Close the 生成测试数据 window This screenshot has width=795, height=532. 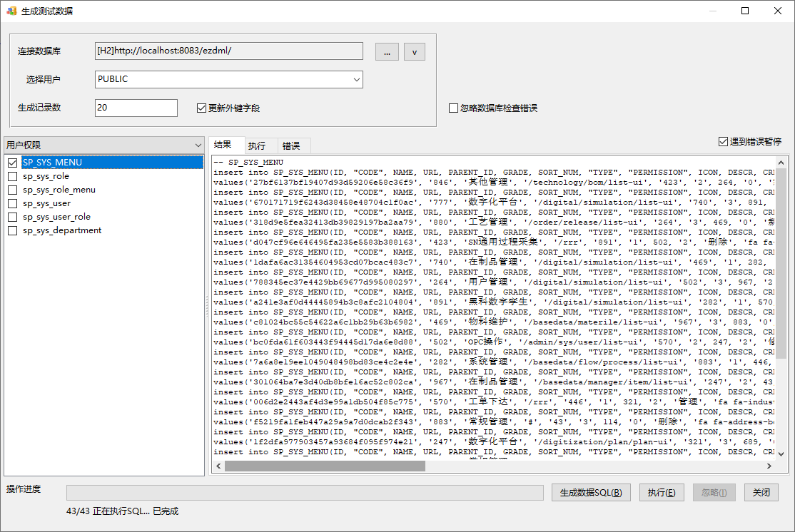tap(778, 11)
